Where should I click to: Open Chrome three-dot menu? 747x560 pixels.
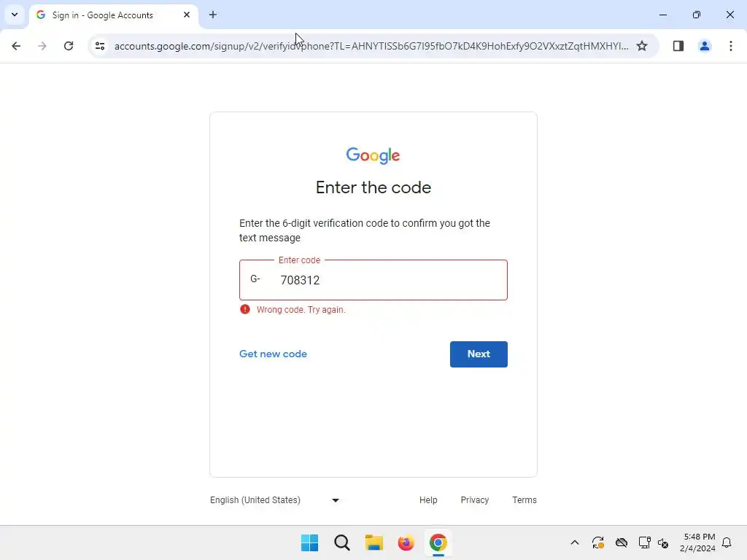731,46
